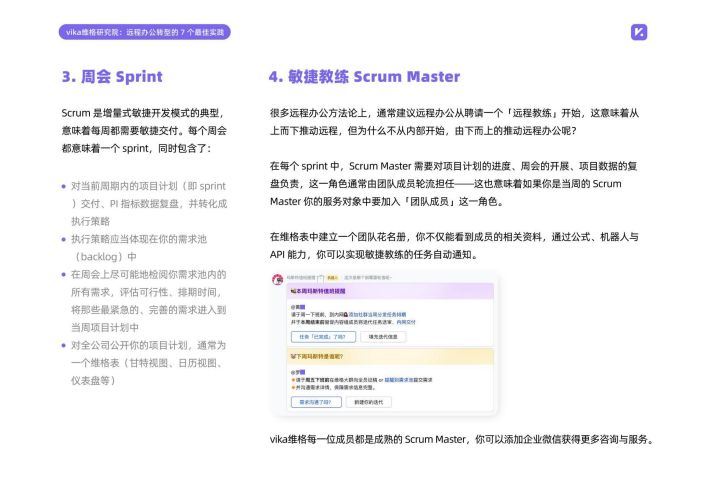Open the '内网交付' link in first message

tap(406, 322)
